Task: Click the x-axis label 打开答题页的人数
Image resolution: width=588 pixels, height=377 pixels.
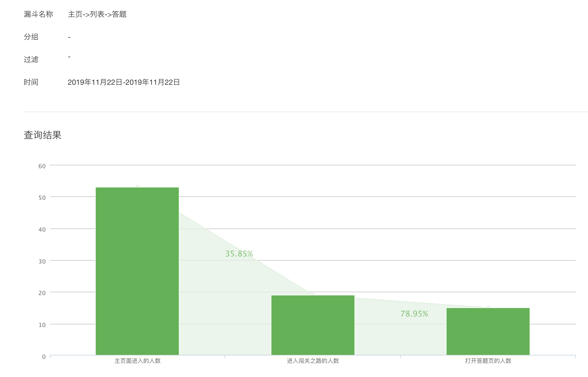Action: coord(488,361)
